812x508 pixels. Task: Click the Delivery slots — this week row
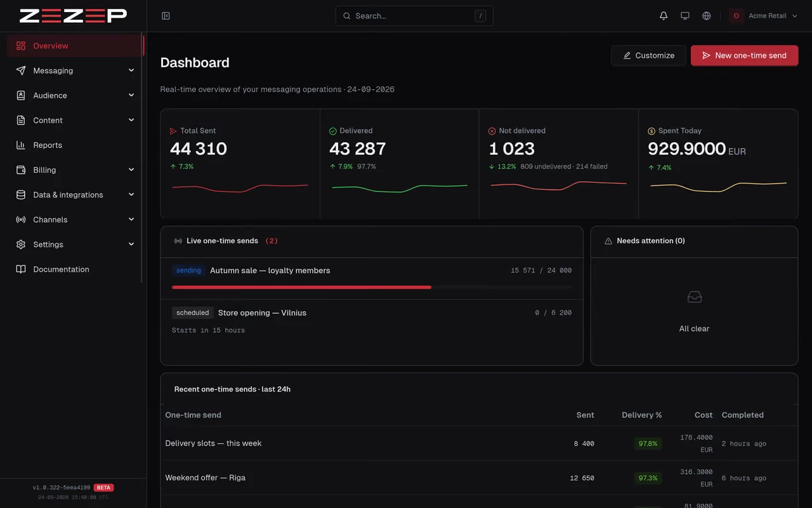pyautogui.click(x=479, y=443)
